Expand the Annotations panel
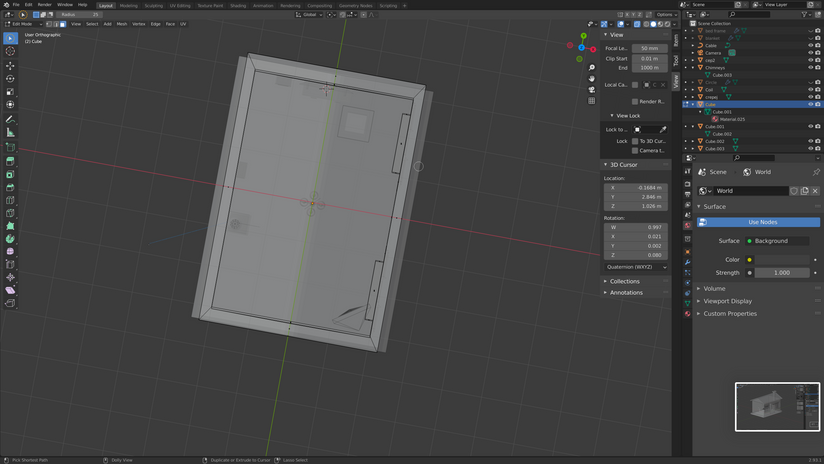Image resolution: width=824 pixels, height=464 pixels. pyautogui.click(x=626, y=292)
